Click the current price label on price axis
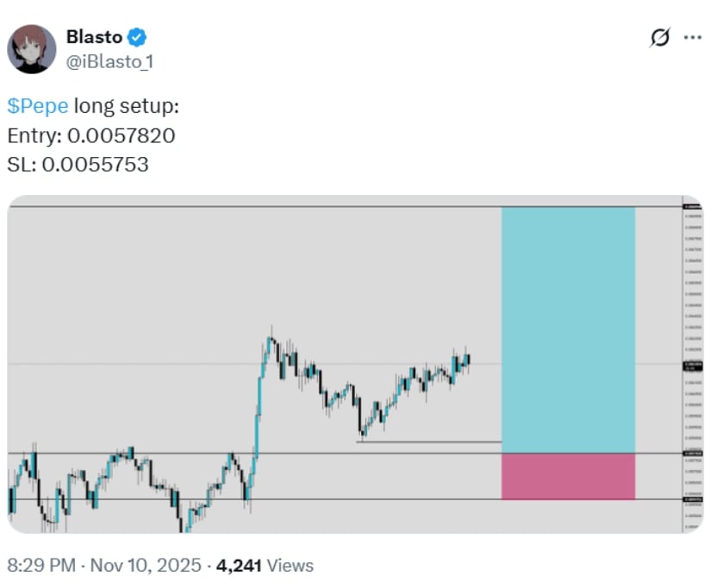Viewport: 711px width, 588px height. (x=691, y=365)
